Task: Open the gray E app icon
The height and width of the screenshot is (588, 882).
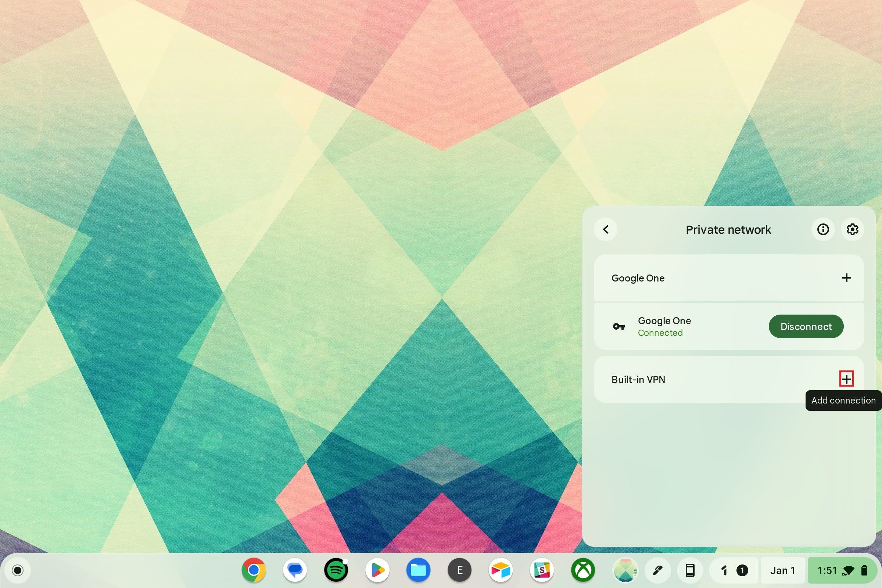Action: pyautogui.click(x=459, y=570)
